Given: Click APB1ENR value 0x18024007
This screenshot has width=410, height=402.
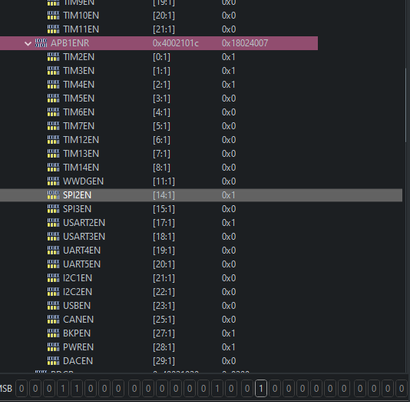Looking at the screenshot, I should (x=245, y=43).
